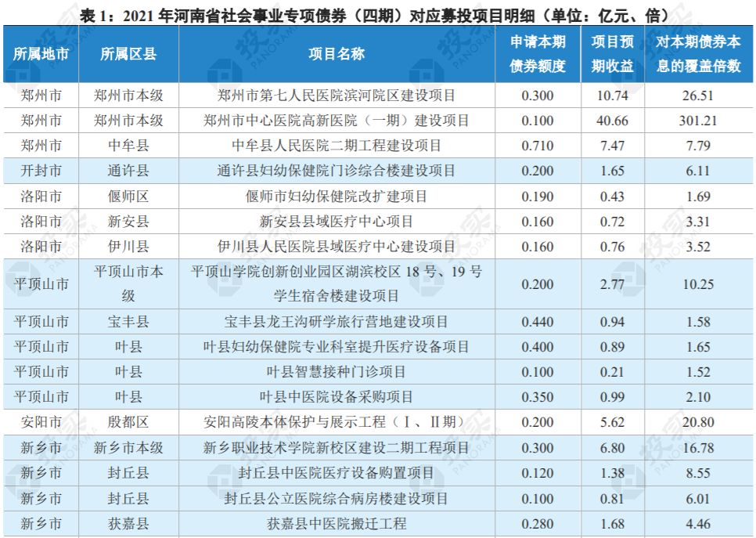Screen dimensions: 756x538
Task: Click the coverage value 2.10
Action: point(698,397)
